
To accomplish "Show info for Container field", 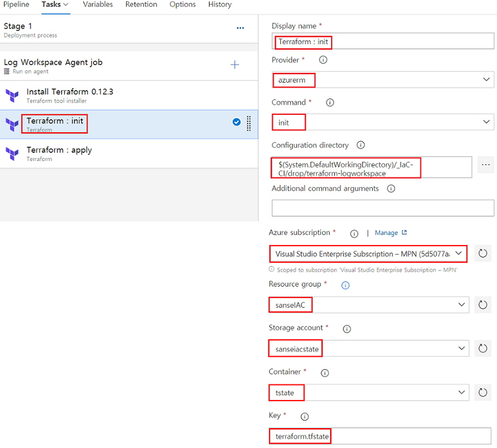I will (325, 373).
